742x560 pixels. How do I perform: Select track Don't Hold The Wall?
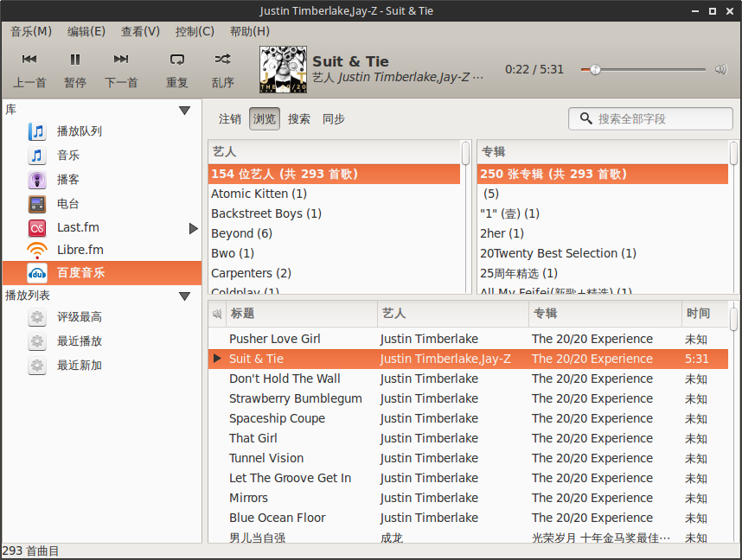coord(468,379)
